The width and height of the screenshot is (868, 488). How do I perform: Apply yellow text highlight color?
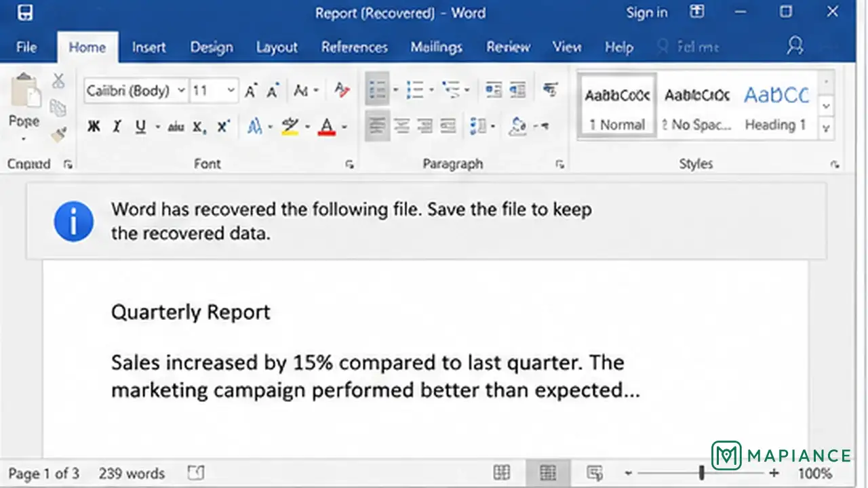tap(290, 126)
